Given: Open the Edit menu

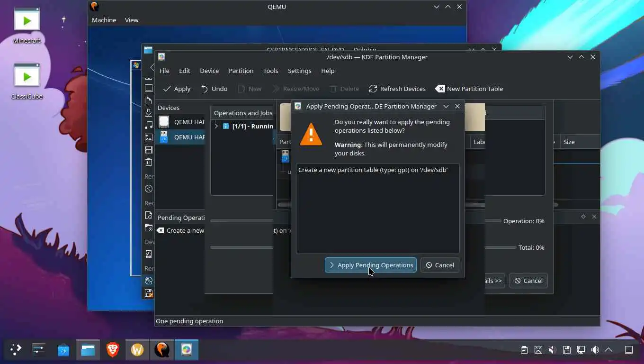Looking at the screenshot, I should click(184, 71).
